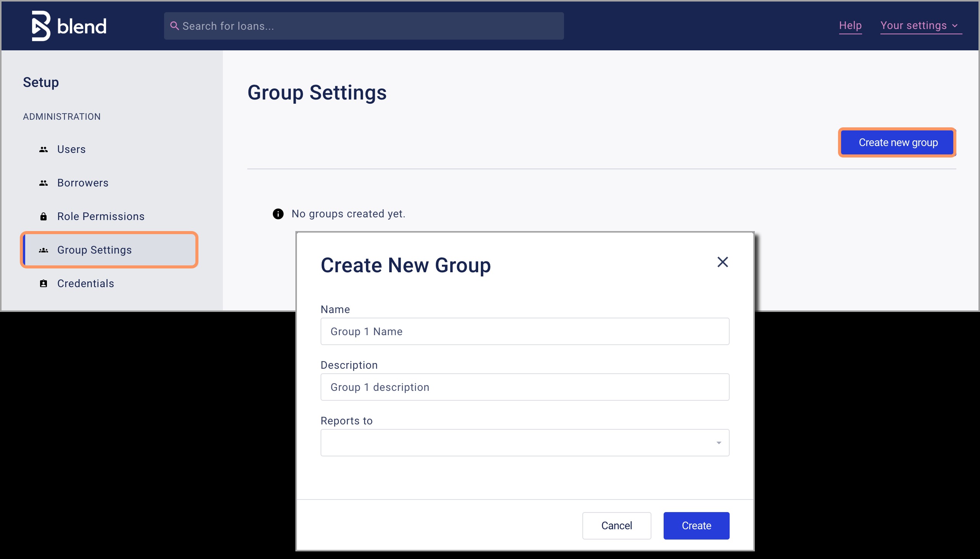The image size is (980, 559).
Task: Click the Borrowers people icon
Action: (x=44, y=183)
